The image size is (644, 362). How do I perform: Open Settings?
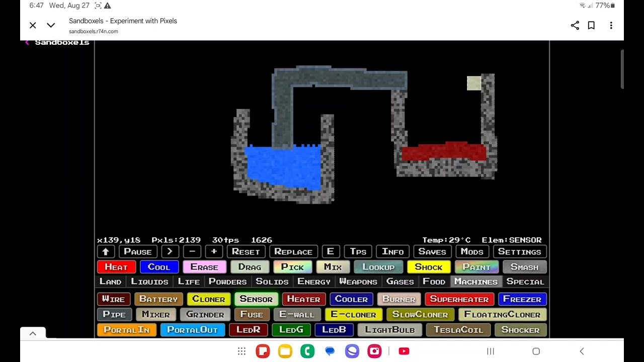click(x=519, y=252)
